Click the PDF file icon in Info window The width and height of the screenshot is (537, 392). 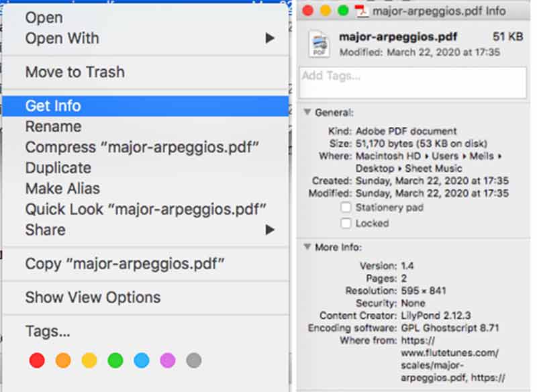point(320,44)
